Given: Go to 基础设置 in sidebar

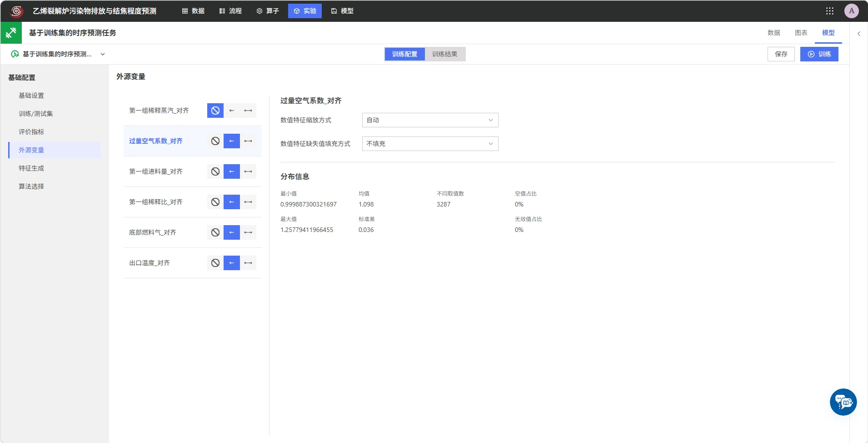Looking at the screenshot, I should [x=31, y=96].
